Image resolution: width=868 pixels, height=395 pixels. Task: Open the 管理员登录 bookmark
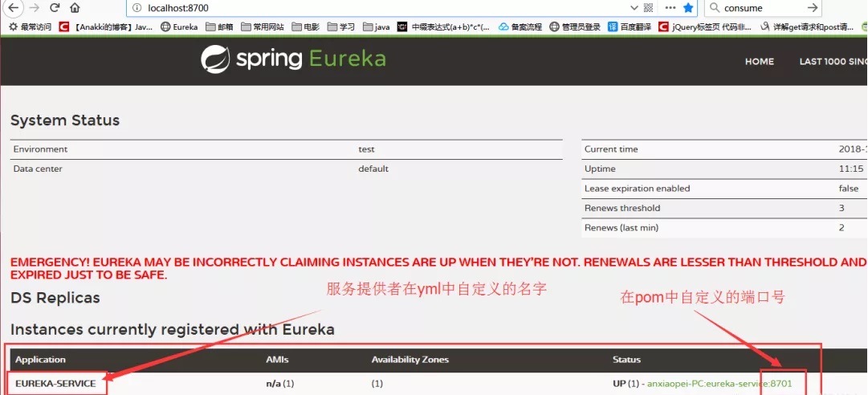click(x=575, y=26)
